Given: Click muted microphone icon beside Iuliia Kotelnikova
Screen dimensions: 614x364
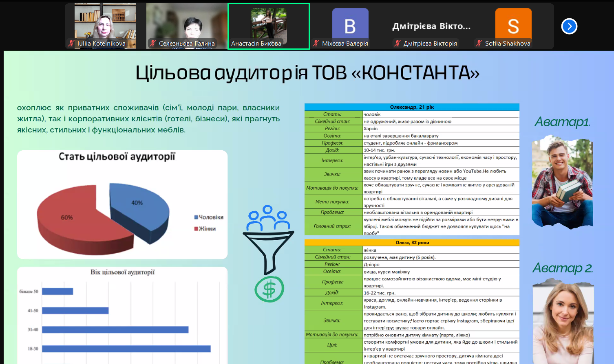Looking at the screenshot, I should tap(71, 43).
